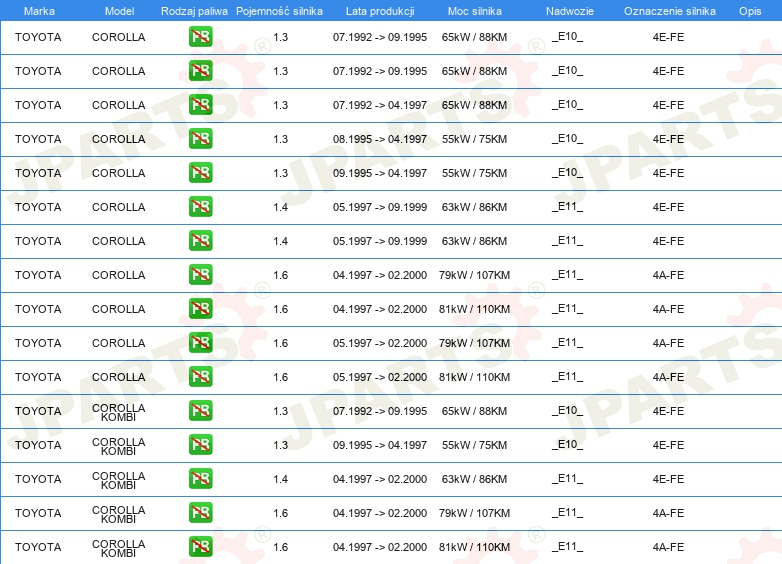Click petrol icon in Corolla Kombi 1.4 row
Screen dimensions: 782x564
(x=200, y=479)
